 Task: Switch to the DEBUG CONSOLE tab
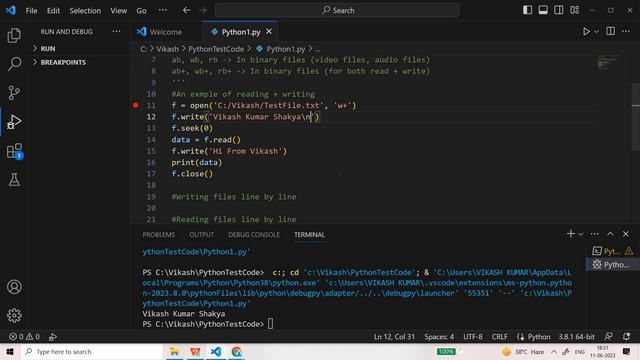(254, 235)
